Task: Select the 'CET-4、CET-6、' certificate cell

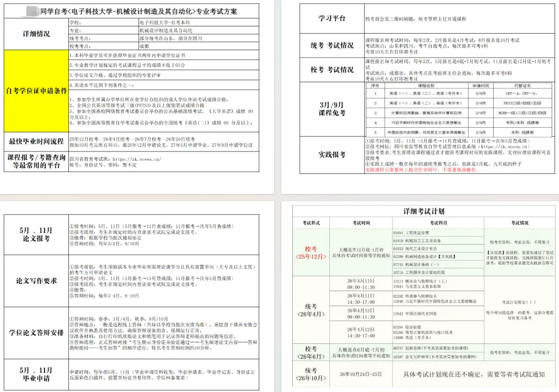Action: (x=522, y=93)
